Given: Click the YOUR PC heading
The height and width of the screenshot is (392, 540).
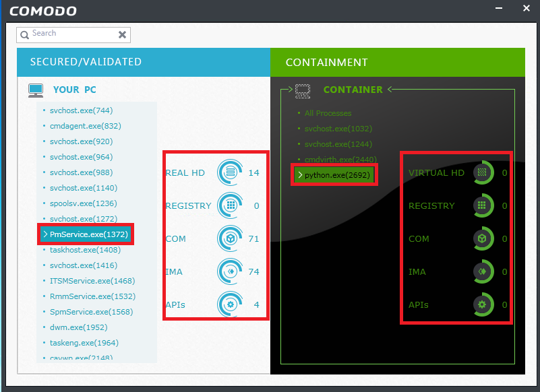Looking at the screenshot, I should tap(75, 90).
